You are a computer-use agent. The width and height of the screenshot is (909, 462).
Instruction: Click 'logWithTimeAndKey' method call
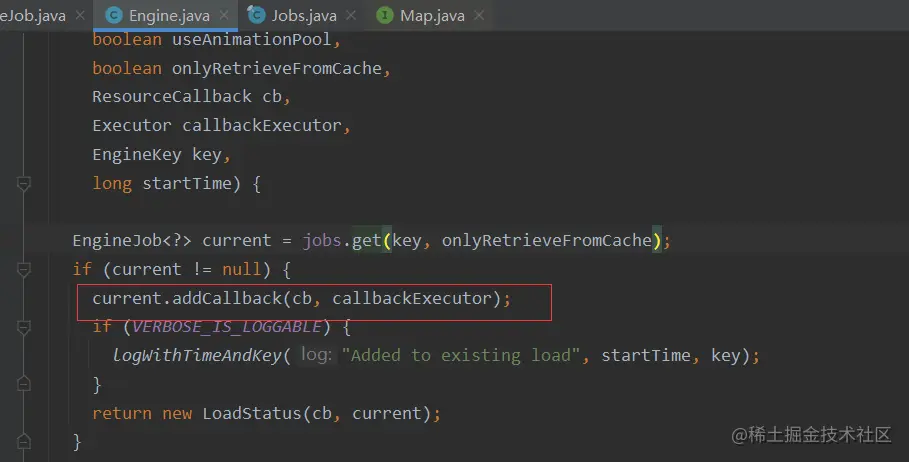tap(197, 355)
